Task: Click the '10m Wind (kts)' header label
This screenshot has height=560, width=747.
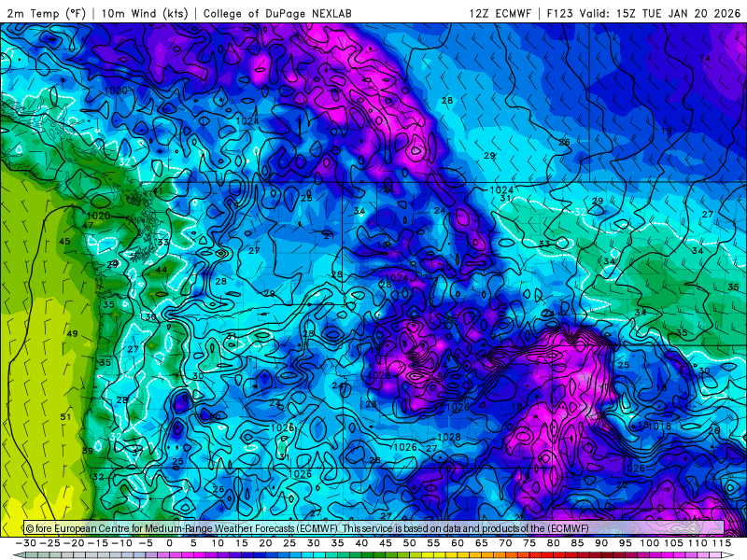Action: [145, 13]
